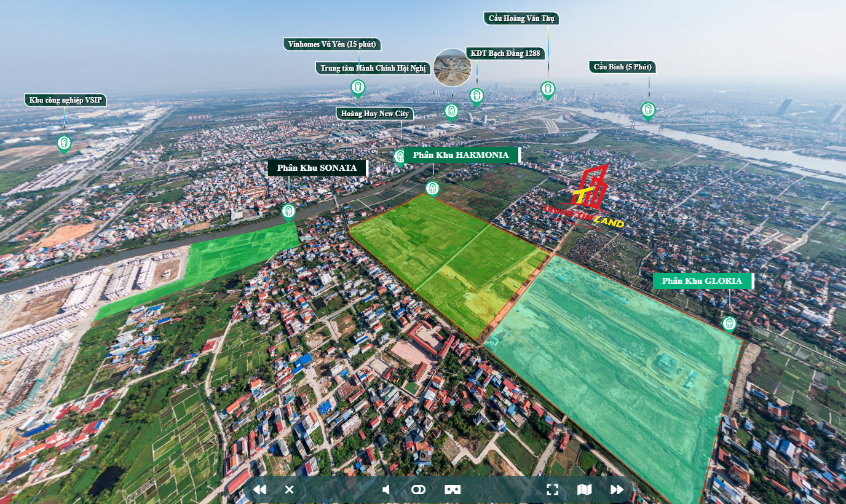Click the pin marker under Khu công nghiệp VSIP

tap(64, 143)
